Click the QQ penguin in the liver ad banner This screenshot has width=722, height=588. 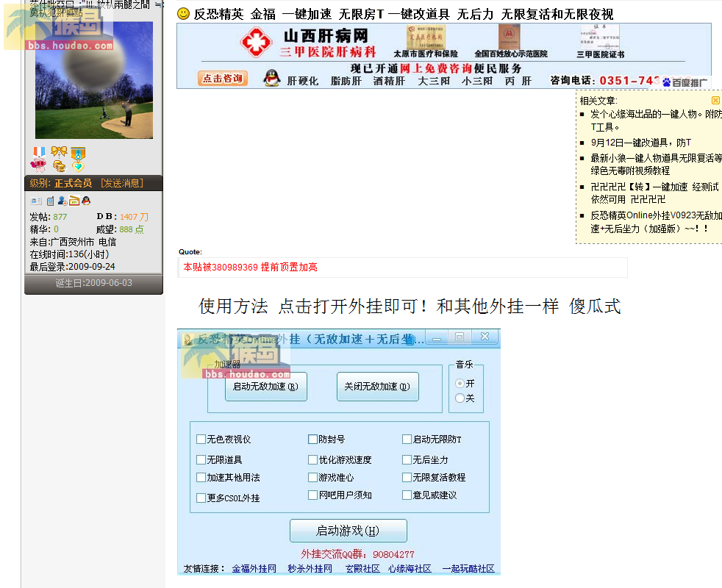tap(272, 78)
